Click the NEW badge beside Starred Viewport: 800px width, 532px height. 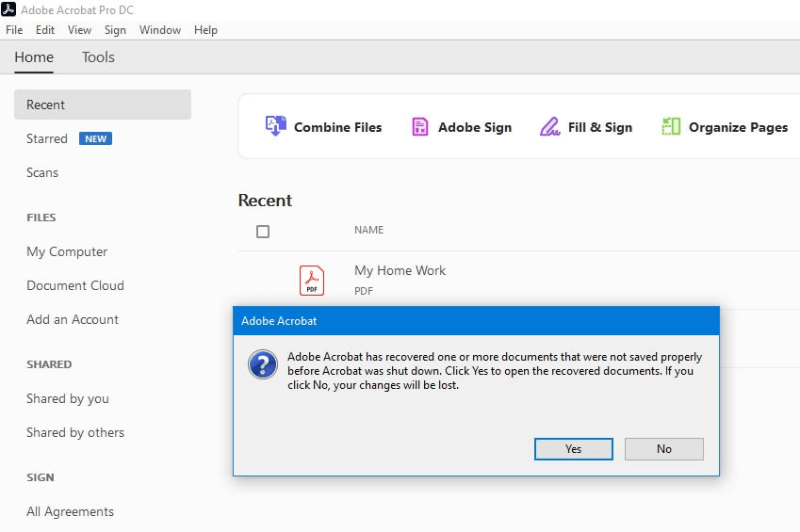click(x=95, y=138)
